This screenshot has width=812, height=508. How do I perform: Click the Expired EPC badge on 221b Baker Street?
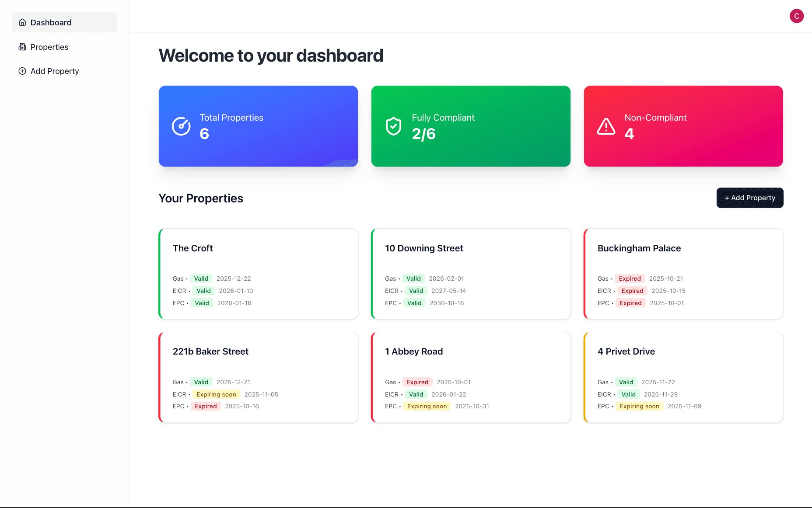pyautogui.click(x=205, y=406)
